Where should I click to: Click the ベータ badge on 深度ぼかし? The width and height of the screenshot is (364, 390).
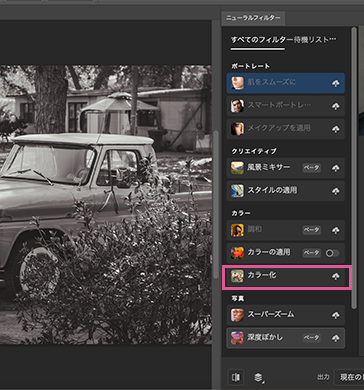[x=312, y=338]
